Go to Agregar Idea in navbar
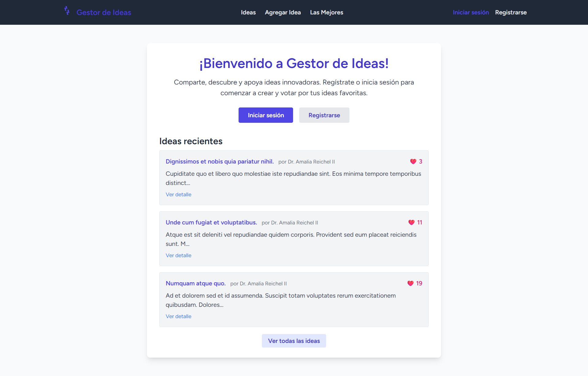This screenshot has height=376, width=588. click(283, 12)
